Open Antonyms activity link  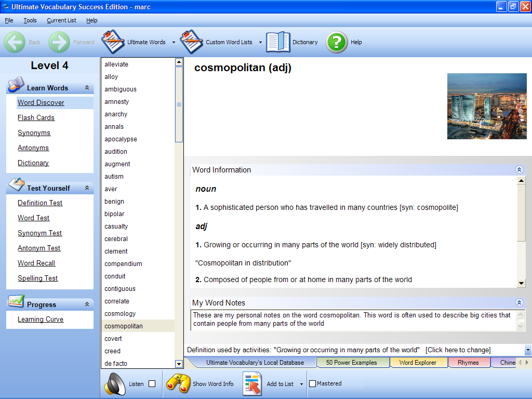point(33,148)
